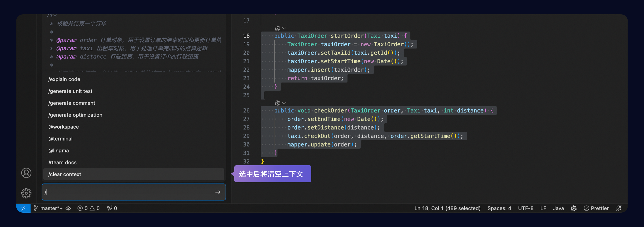Click line number 18 in gutter
The width and height of the screenshot is (644, 227).
pyautogui.click(x=246, y=36)
